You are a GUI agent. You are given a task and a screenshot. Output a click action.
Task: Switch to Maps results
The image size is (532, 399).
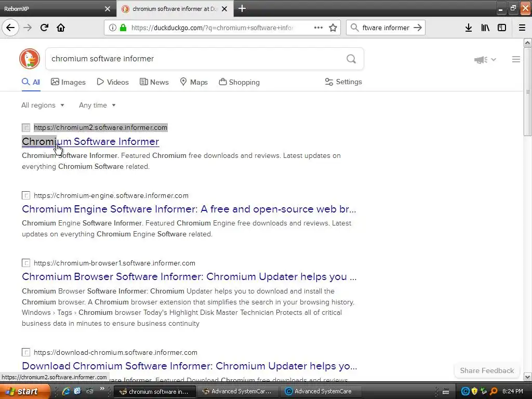coord(194,82)
